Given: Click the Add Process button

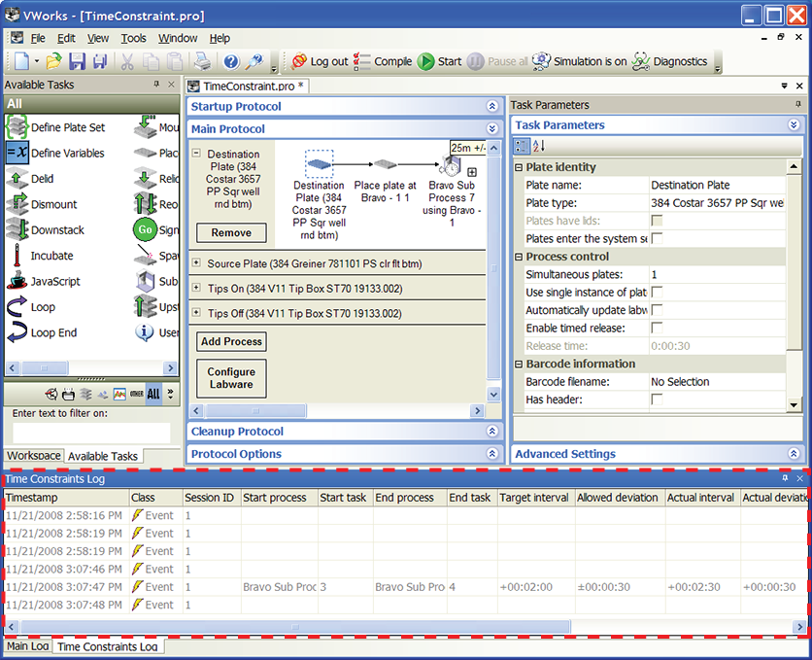Looking at the screenshot, I should click(x=231, y=342).
